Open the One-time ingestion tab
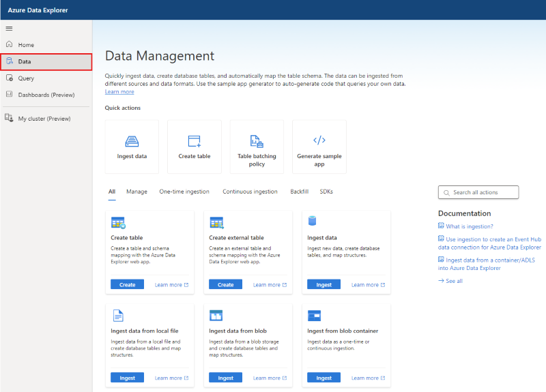 (x=184, y=192)
